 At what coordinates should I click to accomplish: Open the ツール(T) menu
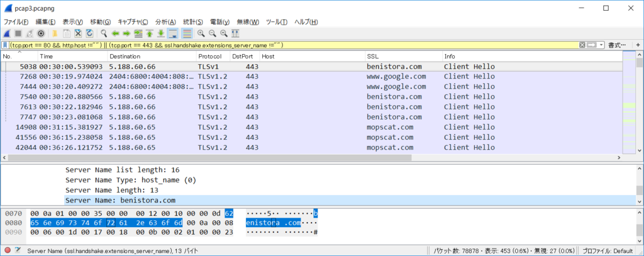pos(277,22)
